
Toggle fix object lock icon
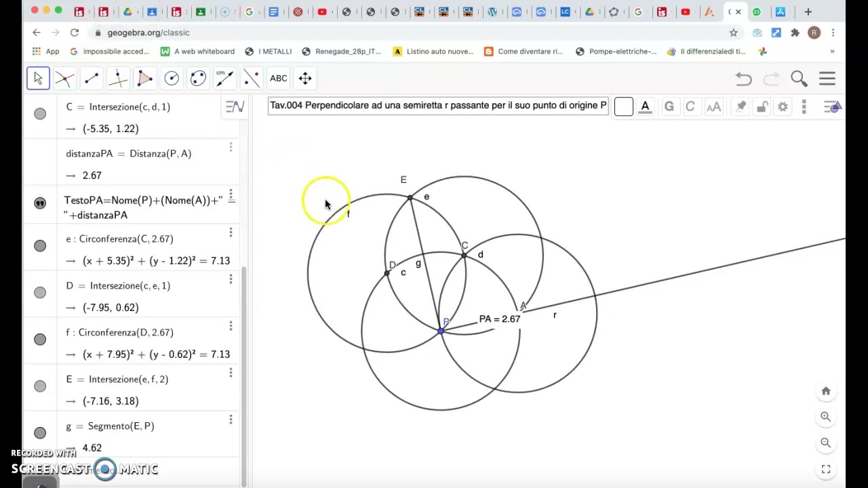[762, 106]
